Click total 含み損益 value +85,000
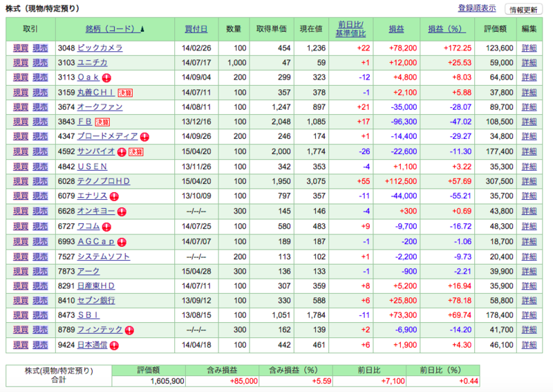 243,382
